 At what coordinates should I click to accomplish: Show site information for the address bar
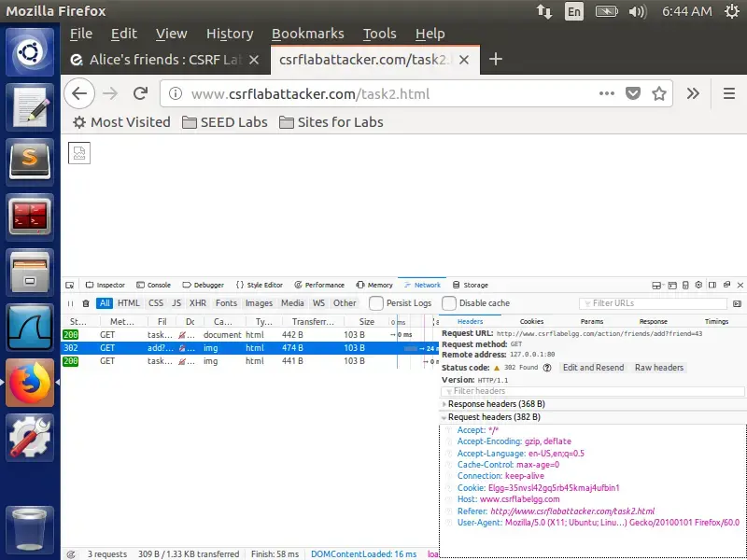click(x=176, y=94)
